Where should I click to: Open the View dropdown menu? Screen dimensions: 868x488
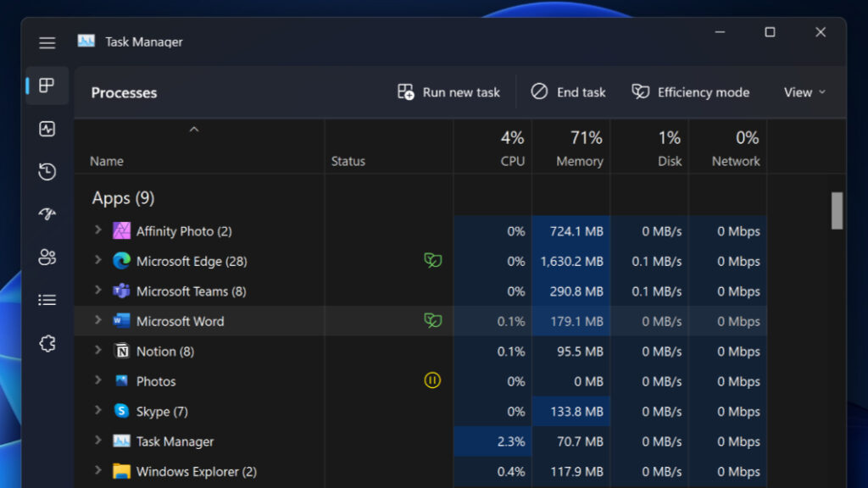[805, 92]
